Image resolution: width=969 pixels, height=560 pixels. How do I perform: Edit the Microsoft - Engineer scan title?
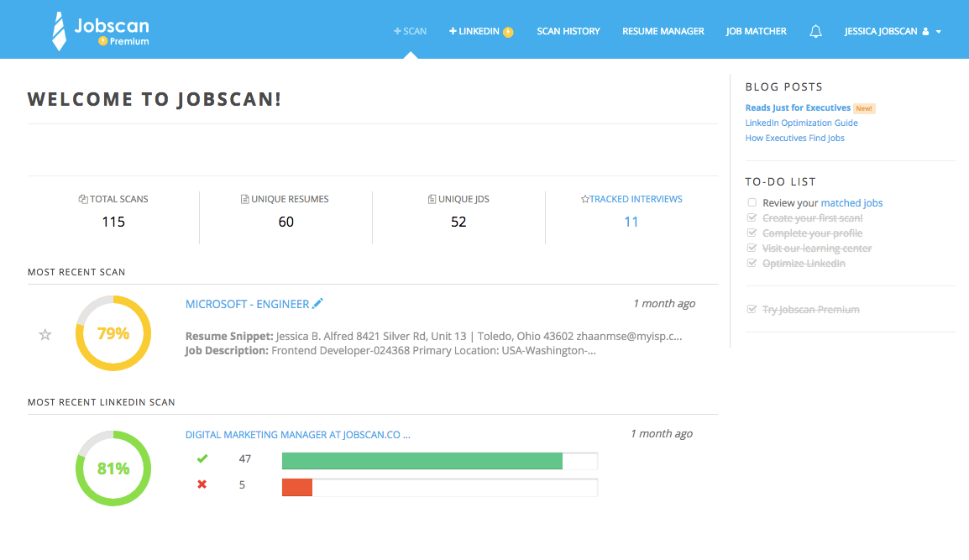(317, 303)
